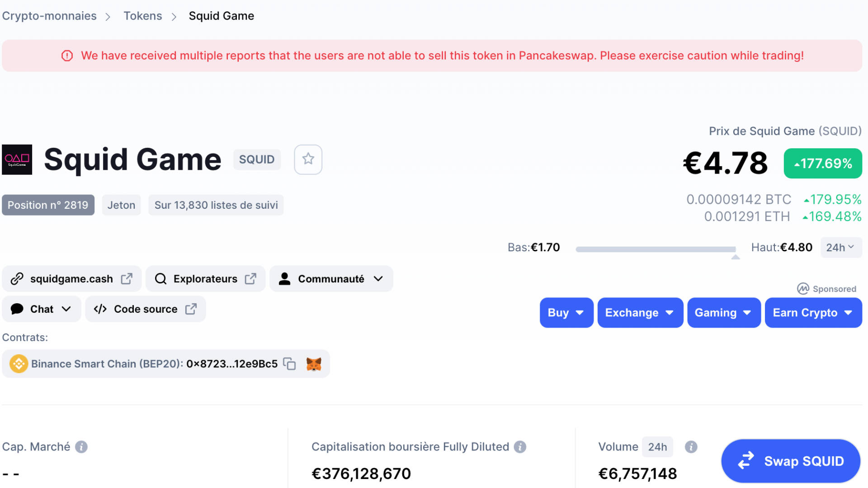The width and height of the screenshot is (868, 488).
Task: Copy the BEP20 contract address
Action: (289, 364)
